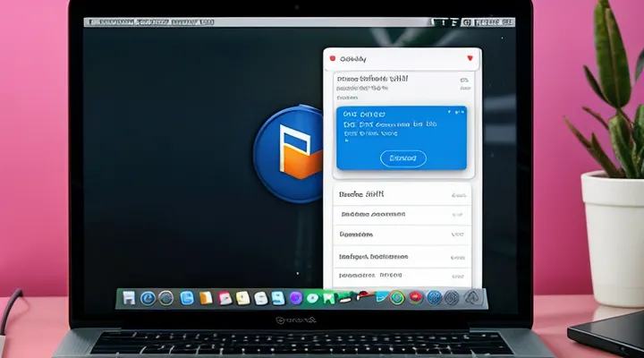644x358 pixels.
Task: Open the rightmost triangle icon in dock
Action: (x=471, y=298)
